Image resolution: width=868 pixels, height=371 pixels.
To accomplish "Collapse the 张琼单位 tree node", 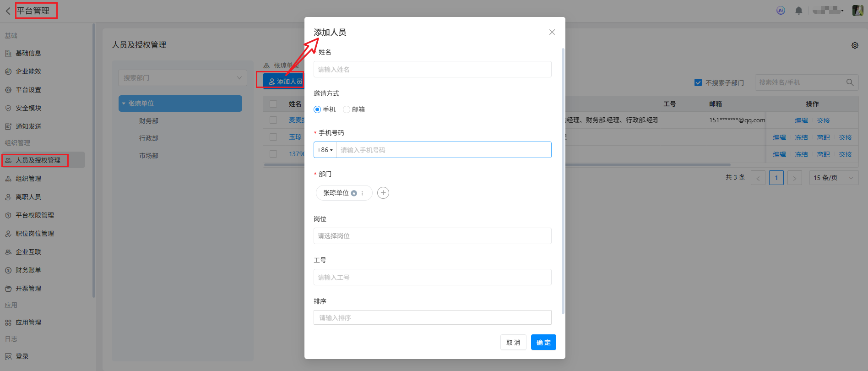I will (124, 104).
